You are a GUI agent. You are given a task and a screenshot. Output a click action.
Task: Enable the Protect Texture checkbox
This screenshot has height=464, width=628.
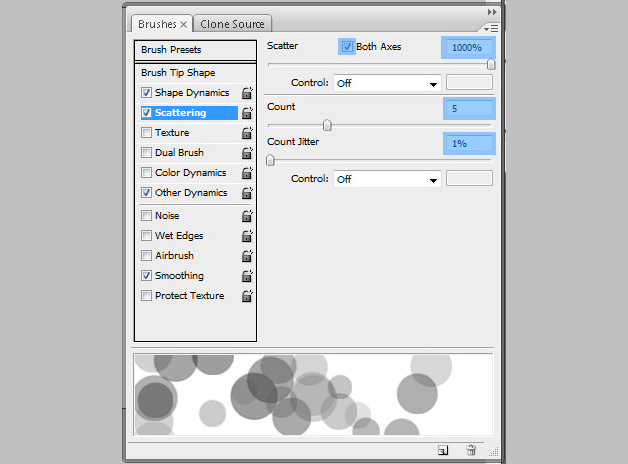(147, 295)
